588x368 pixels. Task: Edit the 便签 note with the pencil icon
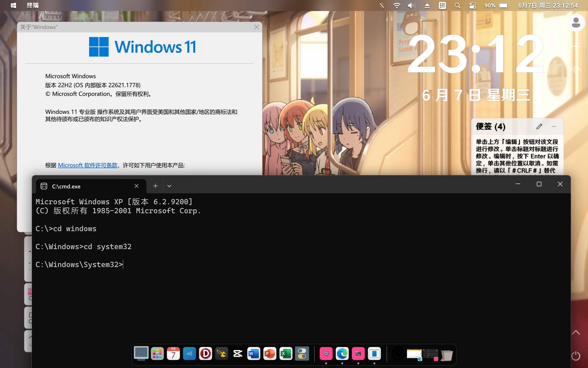pyautogui.click(x=539, y=126)
